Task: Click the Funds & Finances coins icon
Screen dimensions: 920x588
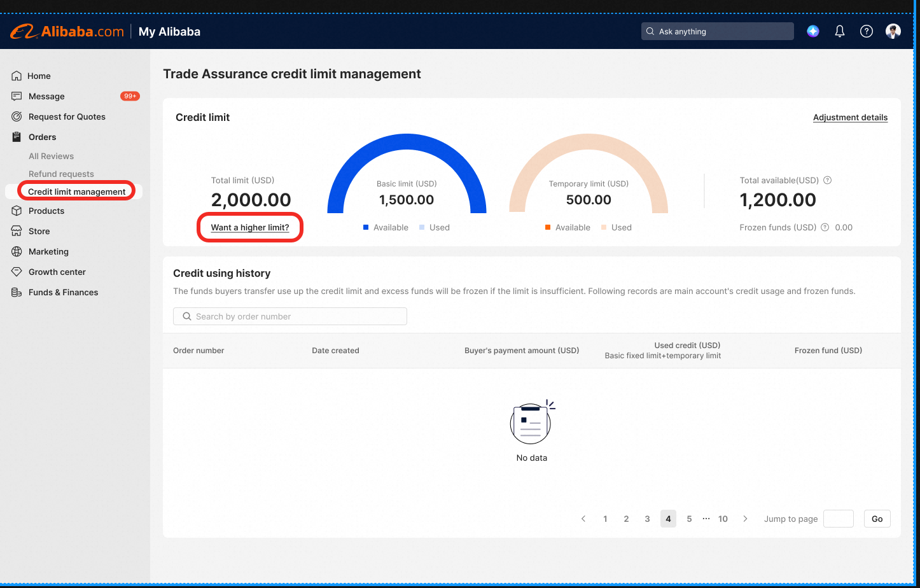Action: coord(17,292)
